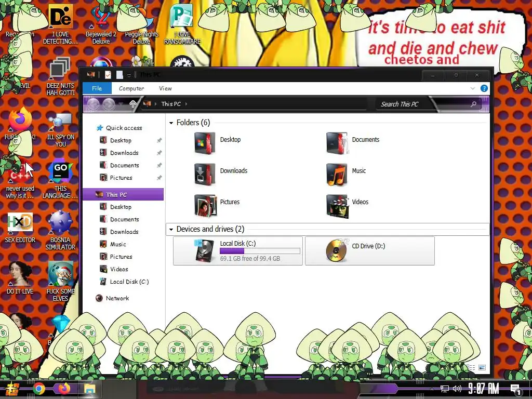Image resolution: width=532 pixels, height=399 pixels.
Task: Open the Action Center notifications icon
Action: click(x=516, y=389)
